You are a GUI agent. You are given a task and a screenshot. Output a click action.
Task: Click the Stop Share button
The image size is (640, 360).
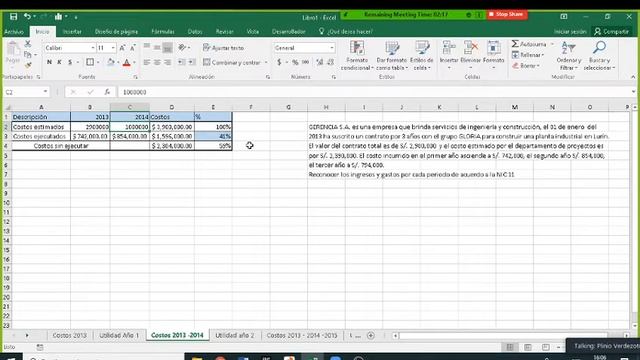[506, 14]
